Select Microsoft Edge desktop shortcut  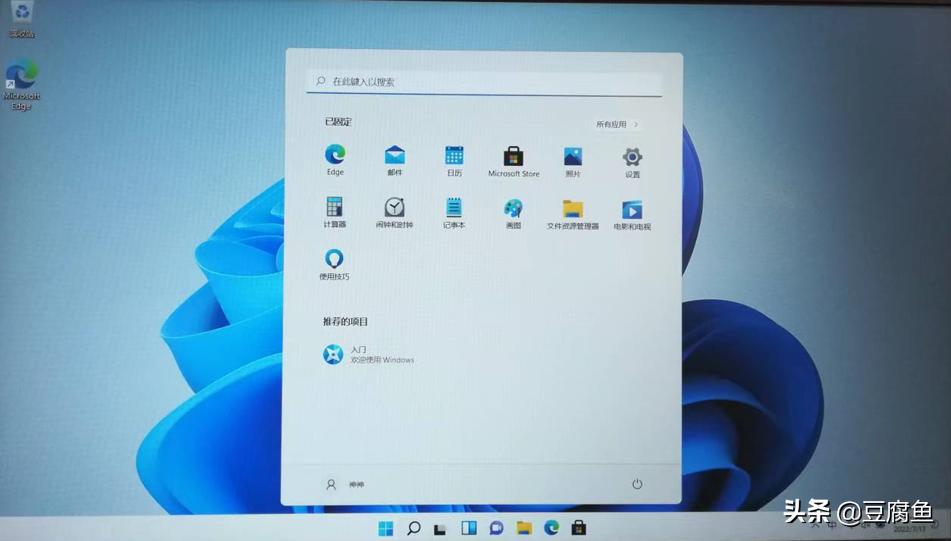coord(22,85)
